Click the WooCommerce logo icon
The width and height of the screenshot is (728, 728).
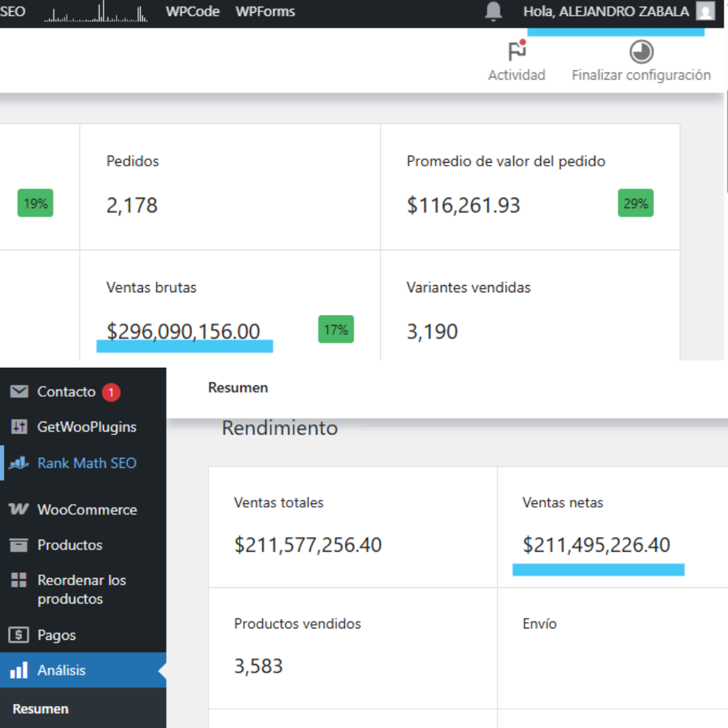point(19,510)
